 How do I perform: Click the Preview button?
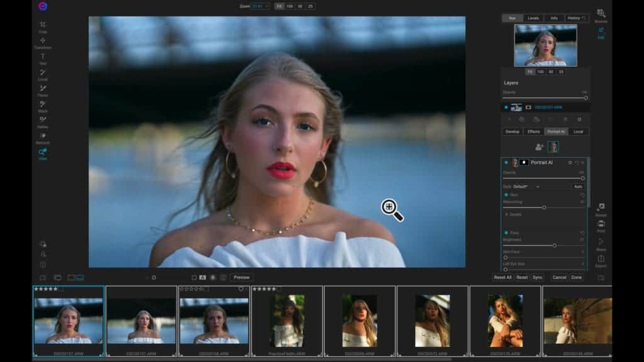click(241, 278)
